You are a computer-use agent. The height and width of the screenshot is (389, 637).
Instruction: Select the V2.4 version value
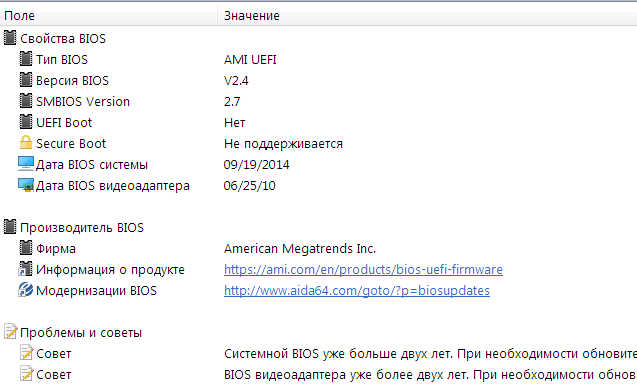(236, 81)
